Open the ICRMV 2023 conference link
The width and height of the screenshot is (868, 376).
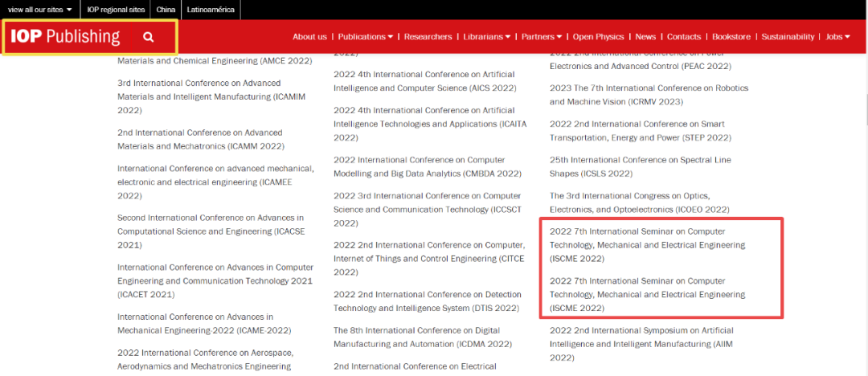pos(649,95)
